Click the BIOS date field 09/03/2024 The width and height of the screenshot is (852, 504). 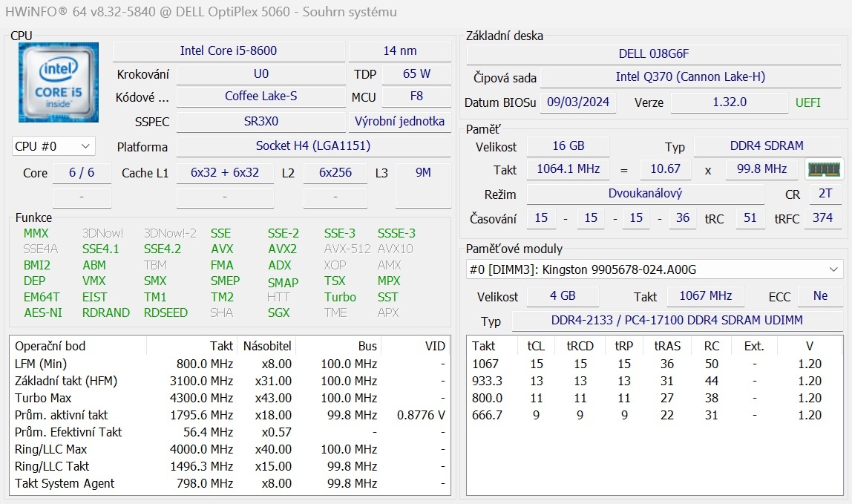coord(578,102)
